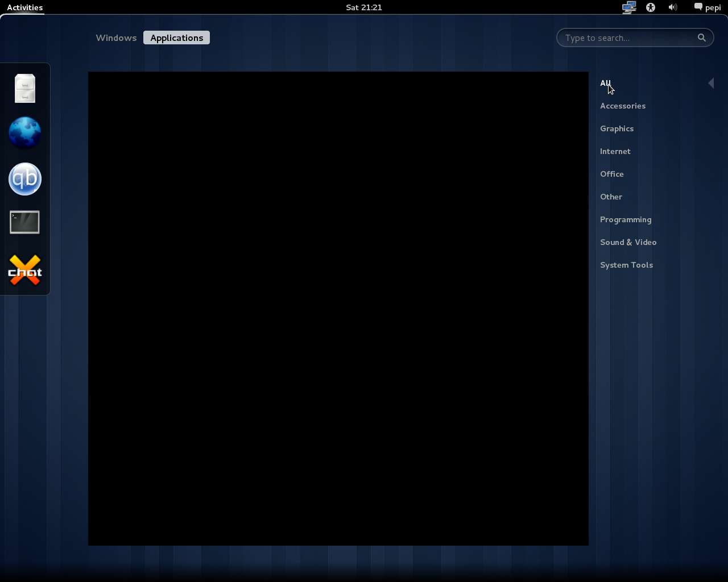
Task: Click the magnifier icon in search box
Action: coord(702,38)
